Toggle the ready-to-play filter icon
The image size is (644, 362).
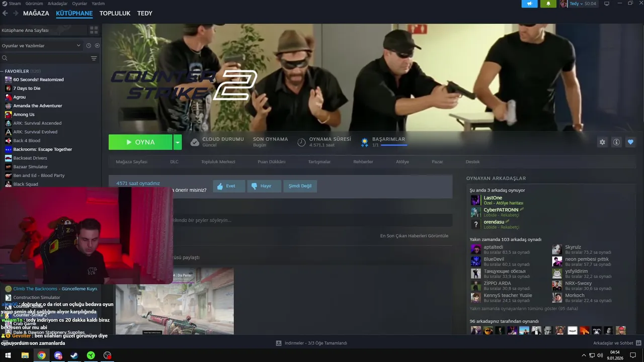coord(97,46)
